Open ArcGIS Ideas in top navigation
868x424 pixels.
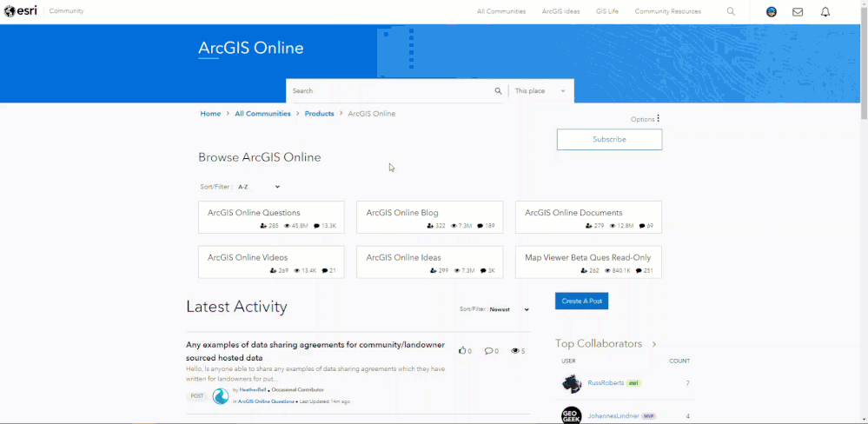click(x=560, y=11)
